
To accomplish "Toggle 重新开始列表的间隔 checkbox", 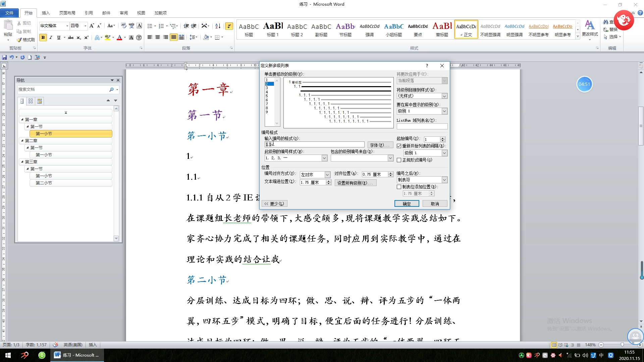I will (x=398, y=145).
